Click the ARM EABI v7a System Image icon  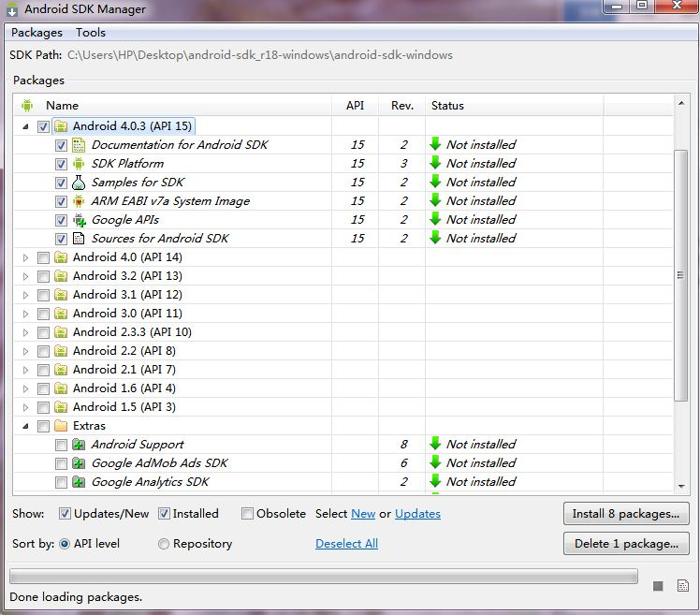[x=79, y=201]
